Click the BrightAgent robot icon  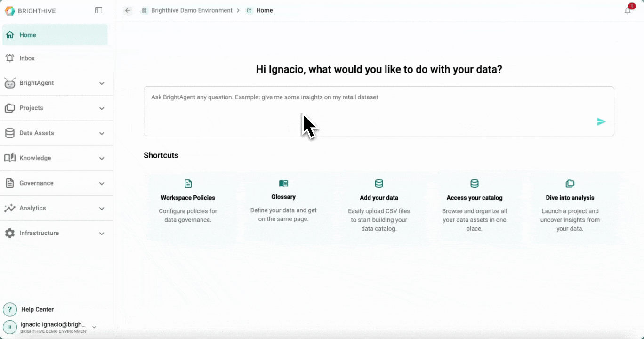10,83
